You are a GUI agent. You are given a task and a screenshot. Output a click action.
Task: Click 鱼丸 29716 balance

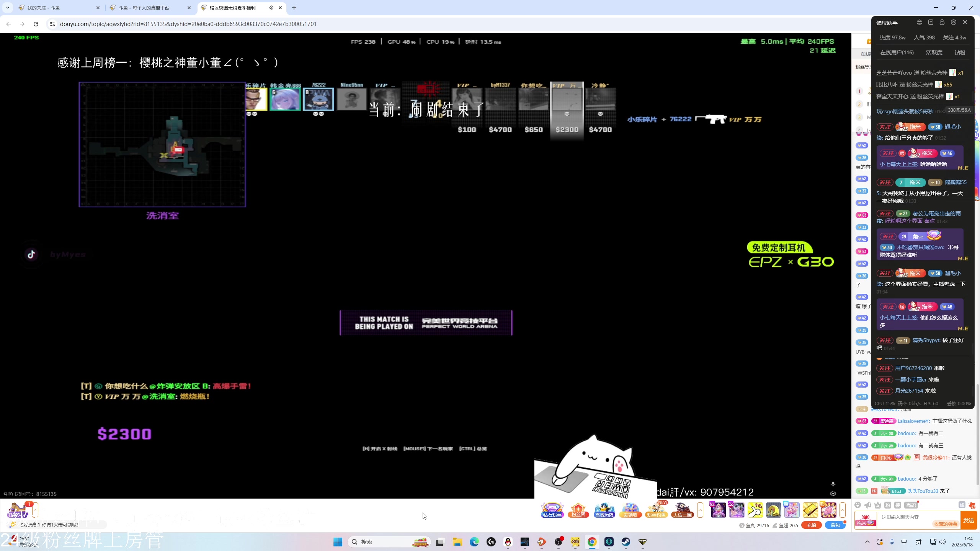(755, 525)
